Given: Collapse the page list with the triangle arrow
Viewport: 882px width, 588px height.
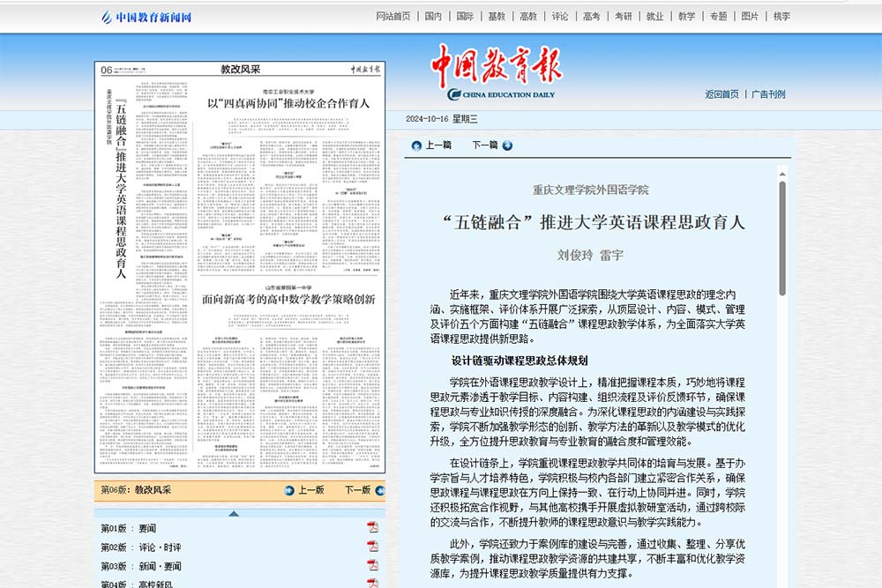Looking at the screenshot, I should pos(233,513).
